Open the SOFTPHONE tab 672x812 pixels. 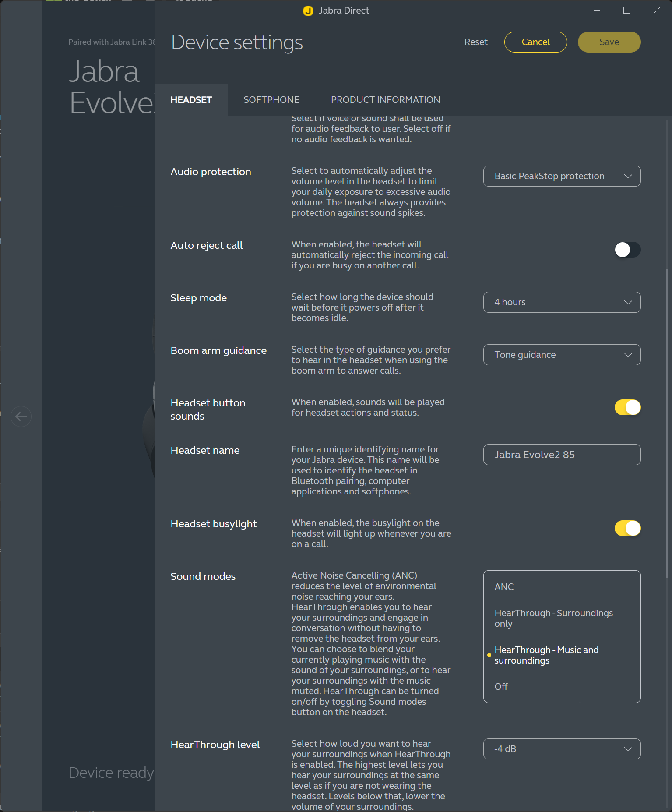point(271,100)
